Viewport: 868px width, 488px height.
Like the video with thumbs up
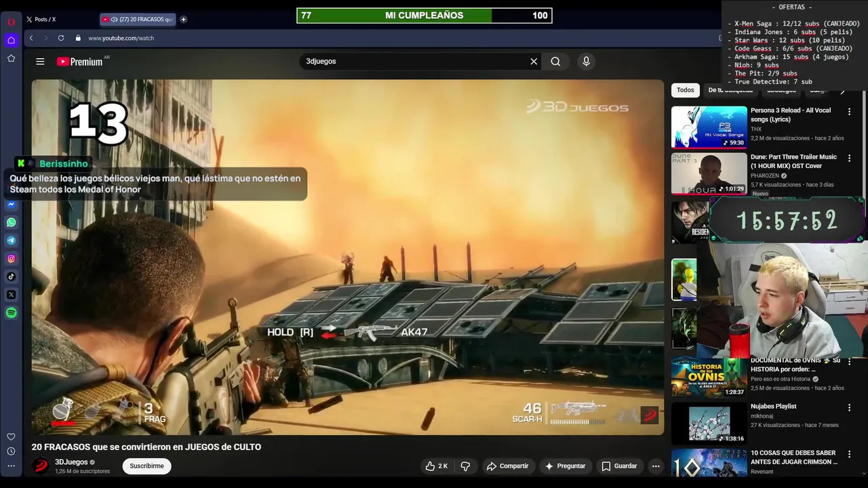436,466
